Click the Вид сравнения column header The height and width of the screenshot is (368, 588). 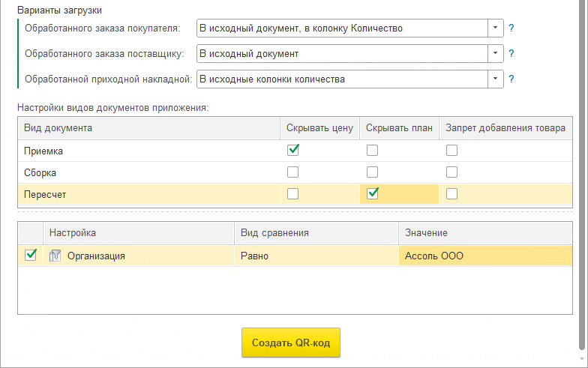316,234
